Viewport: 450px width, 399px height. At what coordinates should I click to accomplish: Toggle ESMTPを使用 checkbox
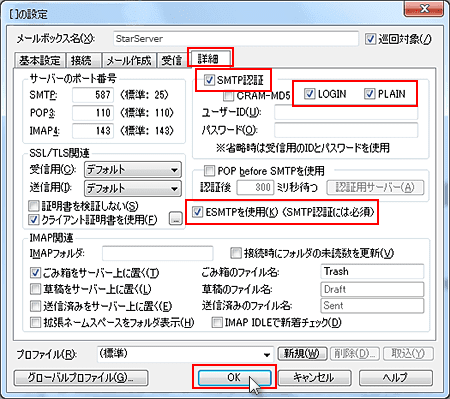pyautogui.click(x=198, y=212)
